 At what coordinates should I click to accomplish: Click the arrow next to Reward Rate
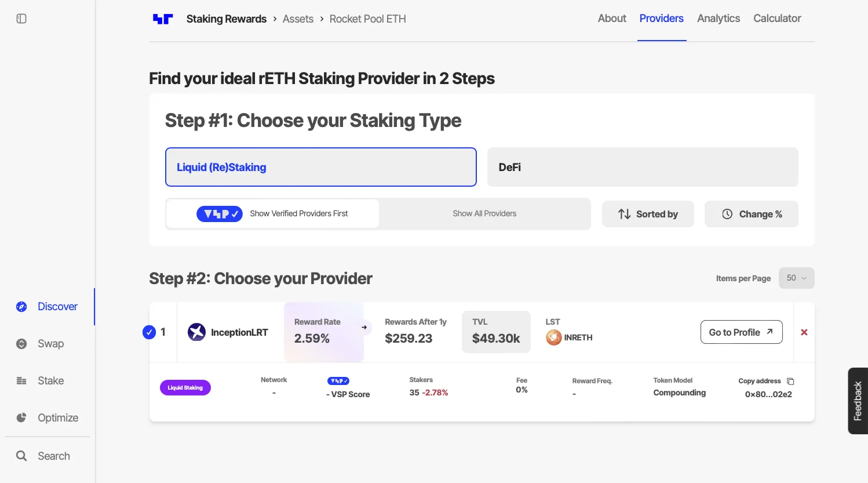[x=364, y=328]
